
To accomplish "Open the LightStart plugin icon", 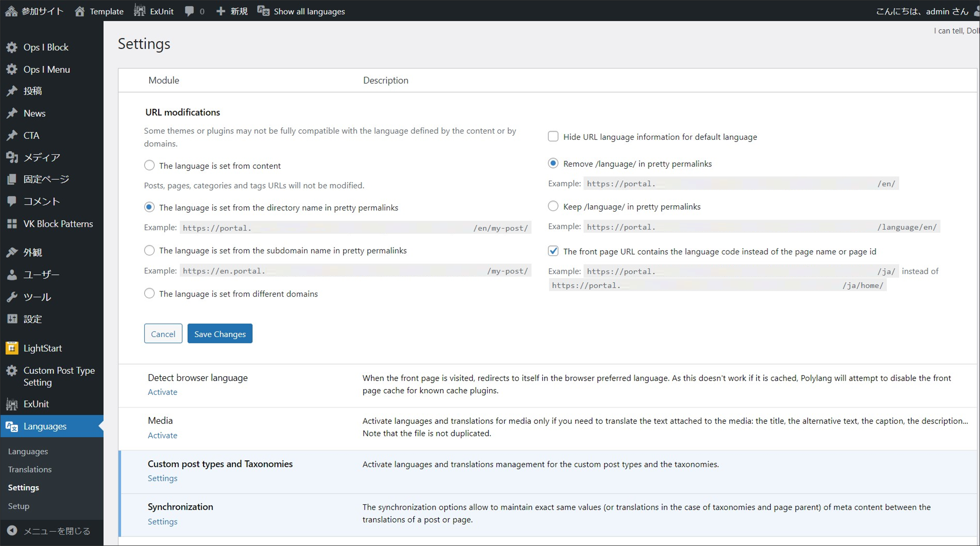I will pyautogui.click(x=12, y=348).
